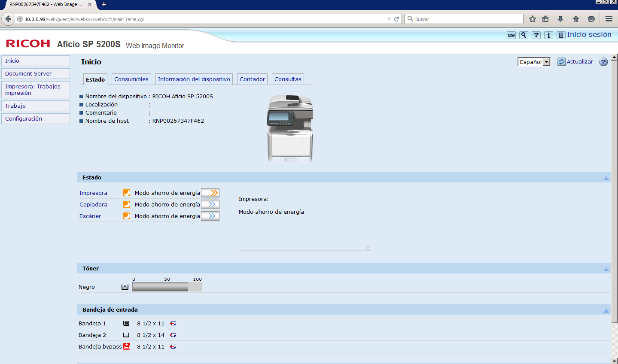Show Impresora status details arrow button
Viewport: 618px width, 364px height.
point(210,193)
